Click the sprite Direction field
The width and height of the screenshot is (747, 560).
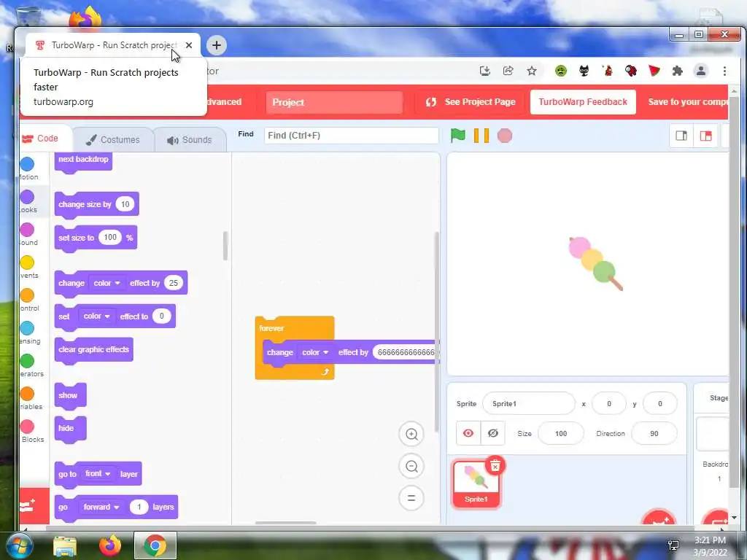[x=654, y=434]
